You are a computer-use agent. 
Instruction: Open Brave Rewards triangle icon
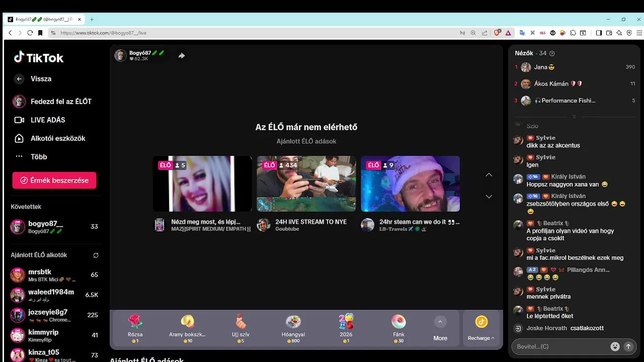click(508, 33)
